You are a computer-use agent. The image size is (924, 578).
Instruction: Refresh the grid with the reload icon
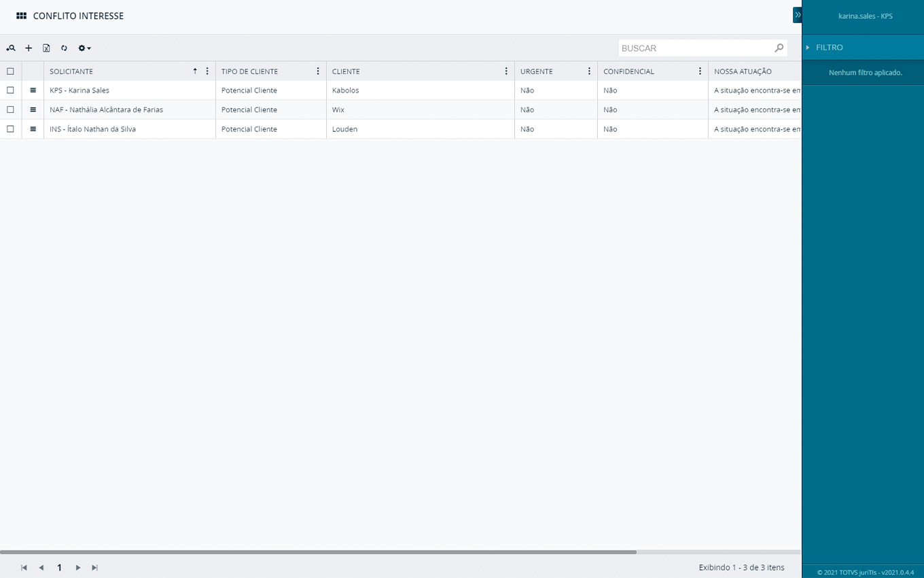[64, 48]
